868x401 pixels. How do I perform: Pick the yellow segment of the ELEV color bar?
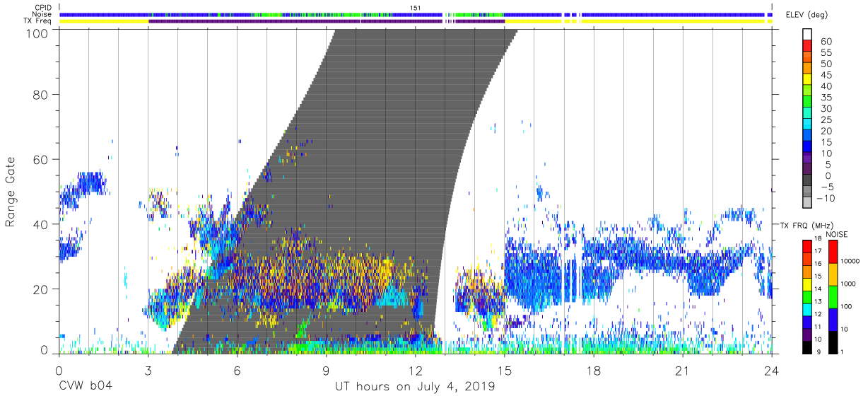click(x=807, y=79)
